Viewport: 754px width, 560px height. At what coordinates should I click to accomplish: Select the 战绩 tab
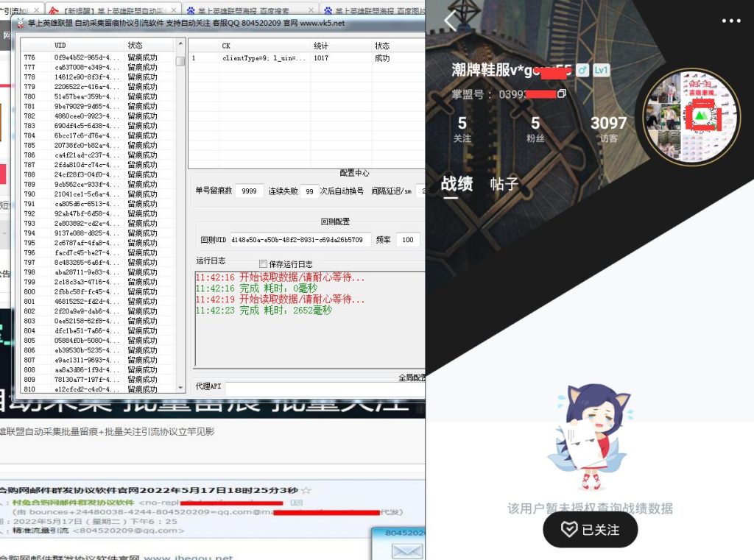click(x=458, y=185)
